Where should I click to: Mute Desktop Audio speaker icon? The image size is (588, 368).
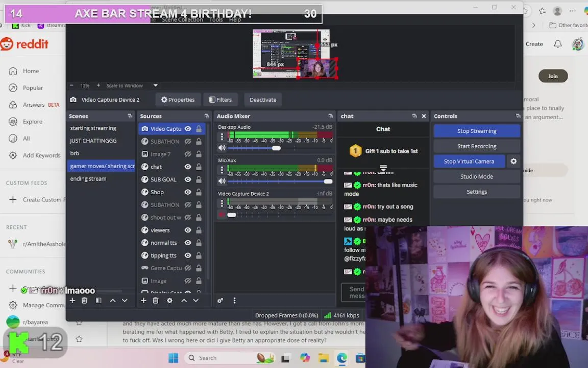pyautogui.click(x=222, y=148)
